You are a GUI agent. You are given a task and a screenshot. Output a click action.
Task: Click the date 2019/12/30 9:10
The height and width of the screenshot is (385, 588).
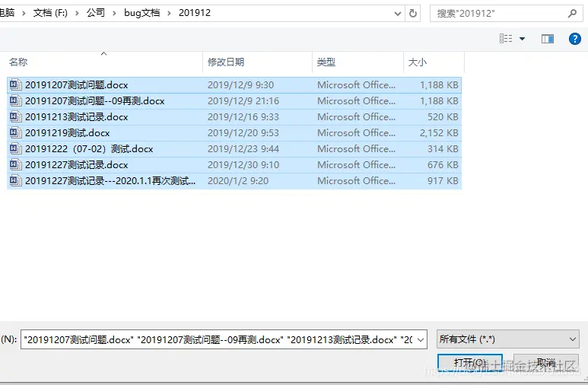(x=243, y=165)
